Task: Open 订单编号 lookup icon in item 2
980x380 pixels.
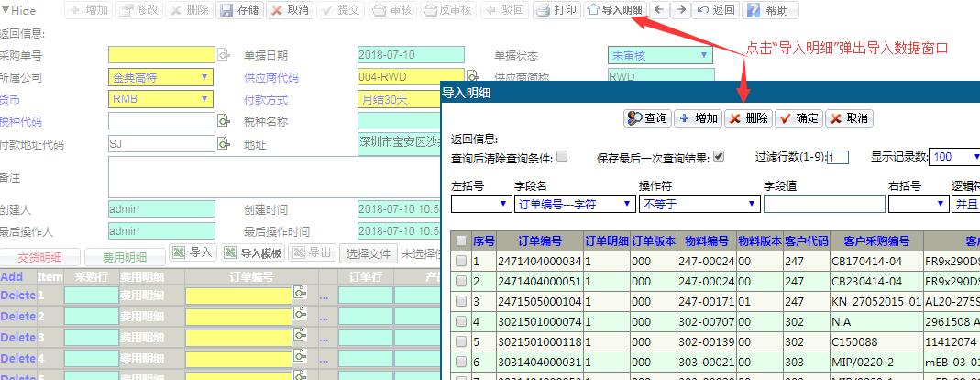Action: [x=300, y=313]
